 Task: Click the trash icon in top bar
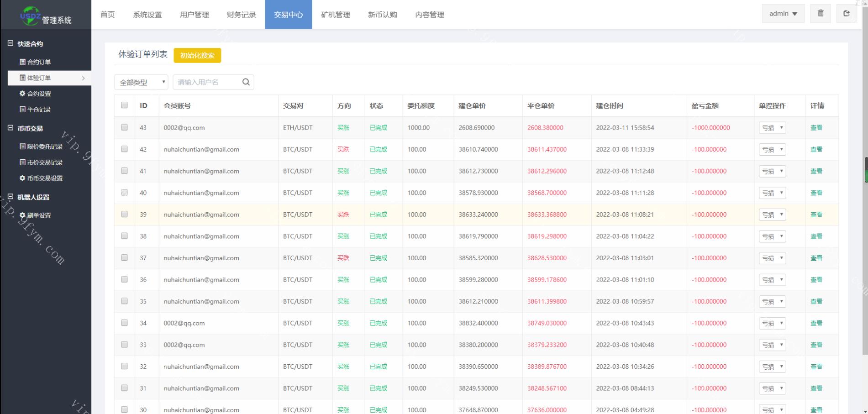tap(821, 14)
